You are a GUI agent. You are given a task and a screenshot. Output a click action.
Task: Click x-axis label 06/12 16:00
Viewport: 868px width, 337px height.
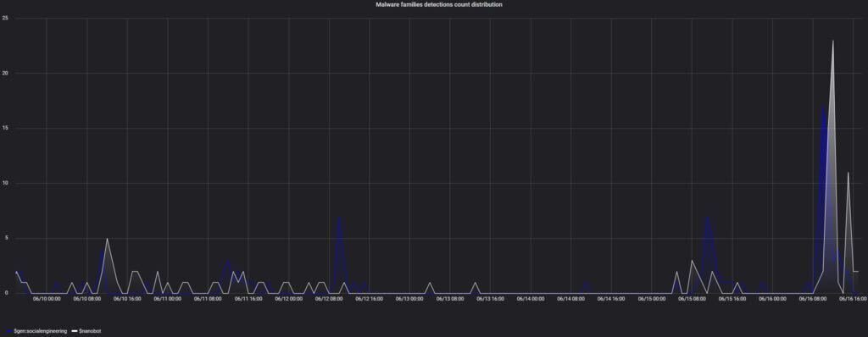pyautogui.click(x=370, y=300)
